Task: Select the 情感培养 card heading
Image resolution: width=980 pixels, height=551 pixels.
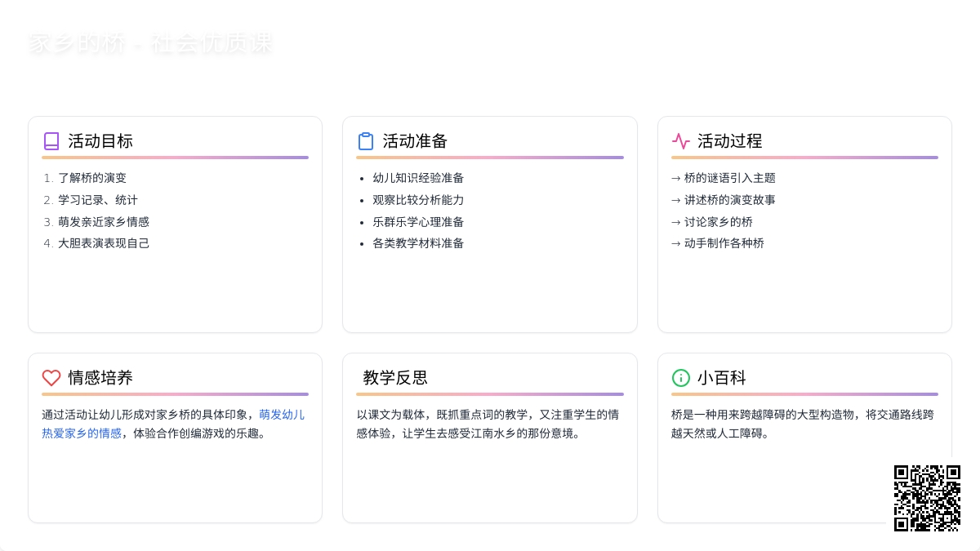Action: point(100,378)
